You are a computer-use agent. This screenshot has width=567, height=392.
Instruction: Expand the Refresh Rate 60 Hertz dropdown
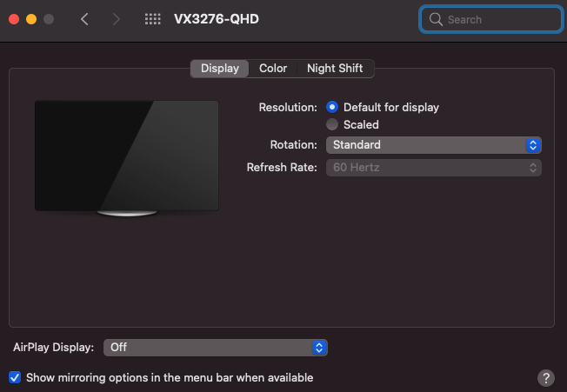pos(433,167)
